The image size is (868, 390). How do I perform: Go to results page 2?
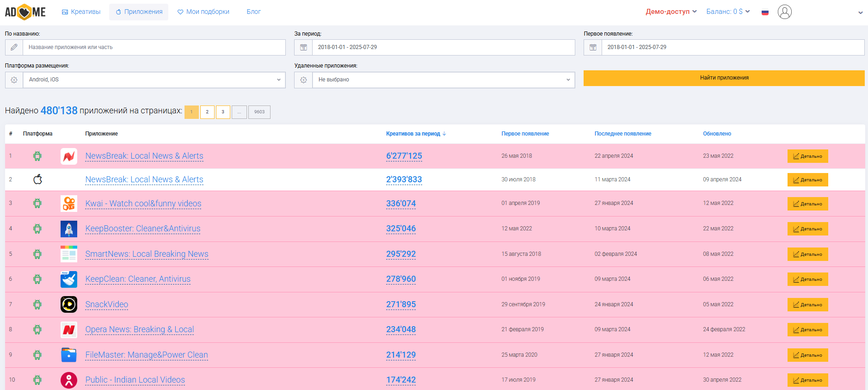pos(207,112)
